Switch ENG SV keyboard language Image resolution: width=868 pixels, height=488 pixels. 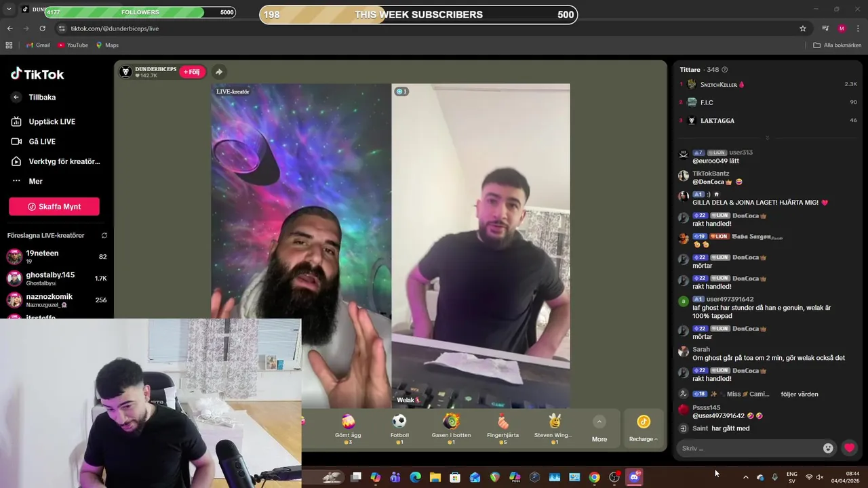[791, 477]
